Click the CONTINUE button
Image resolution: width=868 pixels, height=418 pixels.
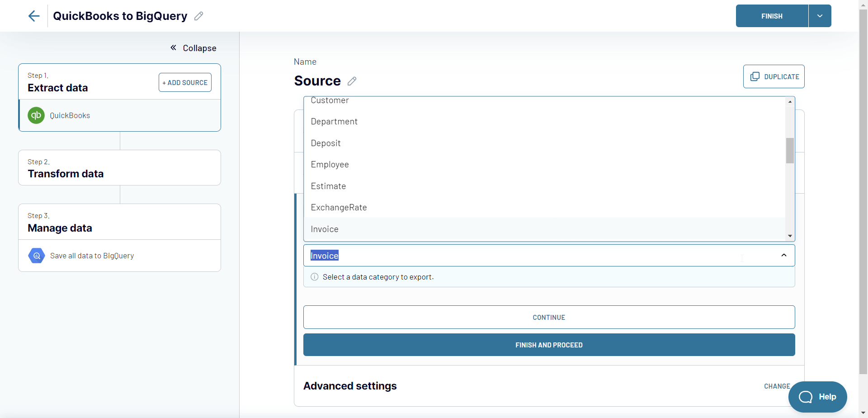coord(549,317)
